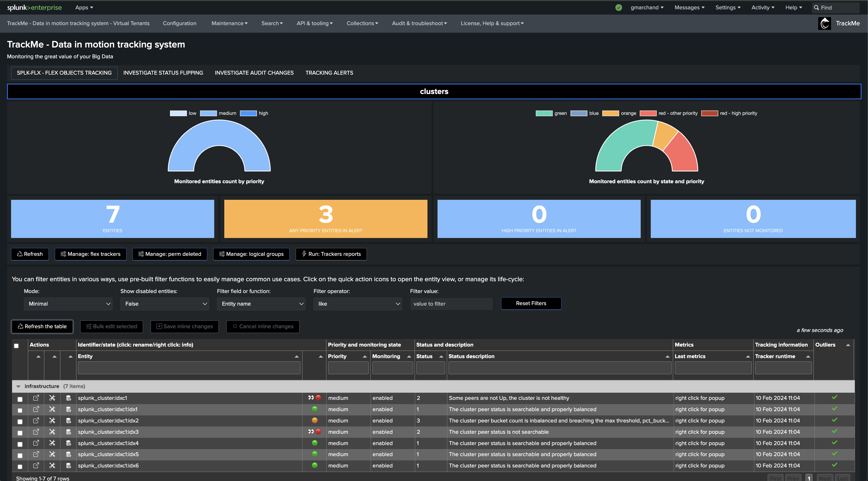
Task: Check the box for splunk_cluster:idxc1:idx5
Action: point(20,456)
